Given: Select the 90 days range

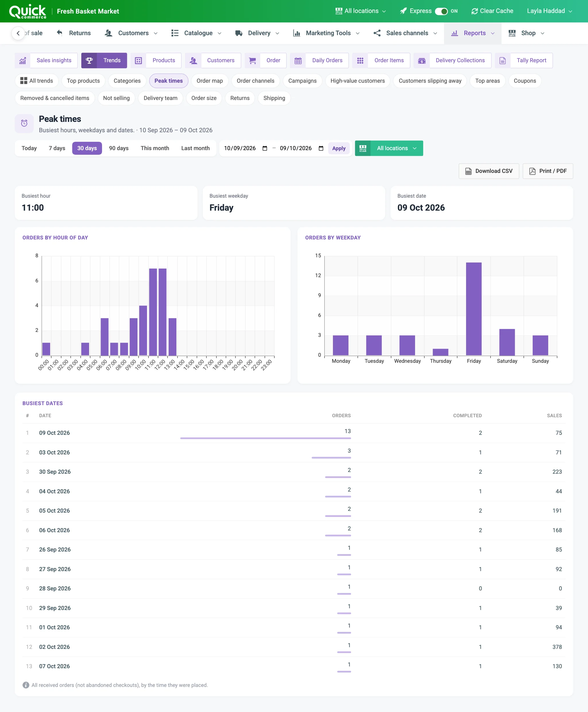Looking at the screenshot, I should click(x=119, y=148).
